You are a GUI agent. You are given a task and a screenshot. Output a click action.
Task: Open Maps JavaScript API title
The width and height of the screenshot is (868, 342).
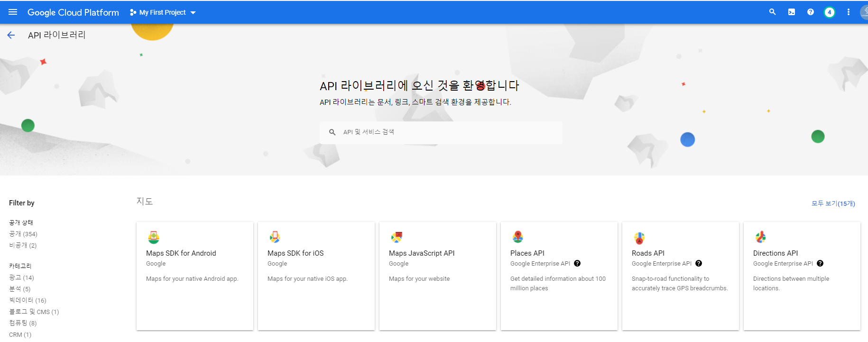click(422, 253)
